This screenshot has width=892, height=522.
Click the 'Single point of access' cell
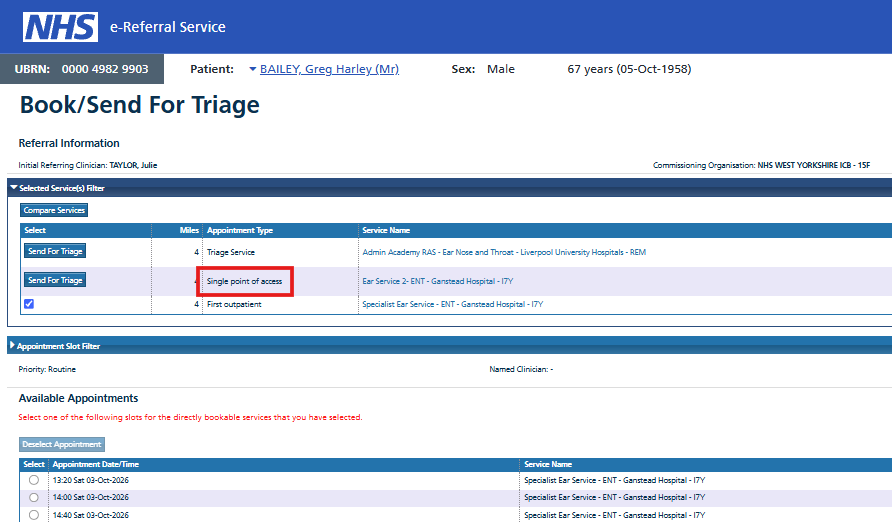tap(244, 281)
